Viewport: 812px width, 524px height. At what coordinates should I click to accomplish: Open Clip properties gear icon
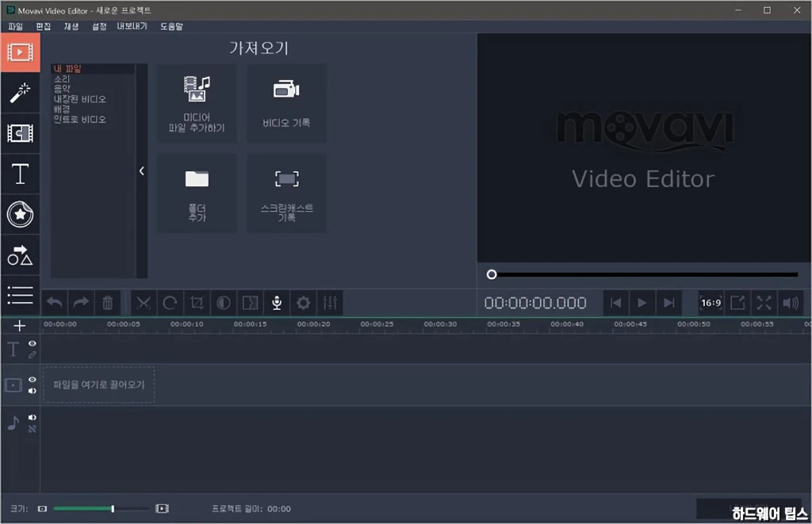point(304,303)
